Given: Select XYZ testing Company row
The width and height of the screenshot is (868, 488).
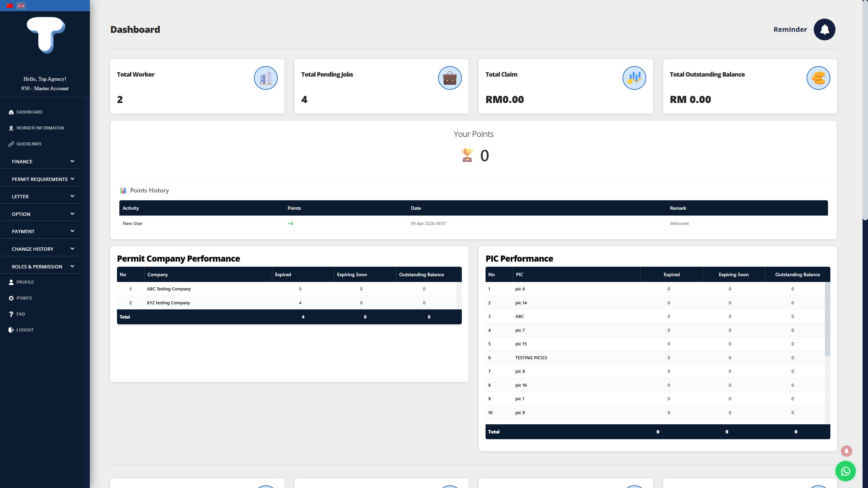Looking at the screenshot, I should (x=287, y=303).
